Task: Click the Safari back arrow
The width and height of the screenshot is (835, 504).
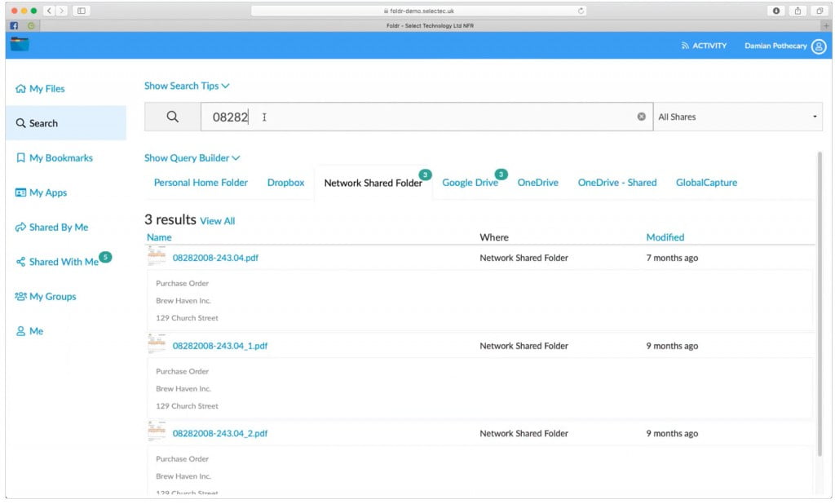Action: point(49,11)
